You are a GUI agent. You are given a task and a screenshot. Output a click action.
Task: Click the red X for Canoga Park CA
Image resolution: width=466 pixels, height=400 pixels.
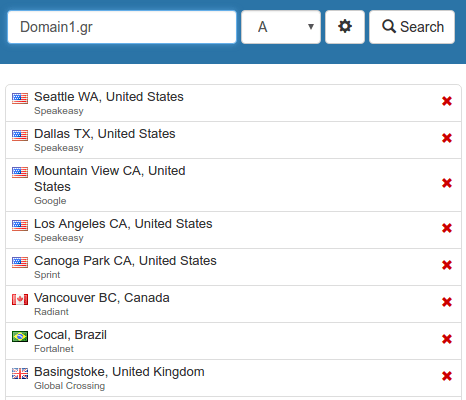coord(447,265)
